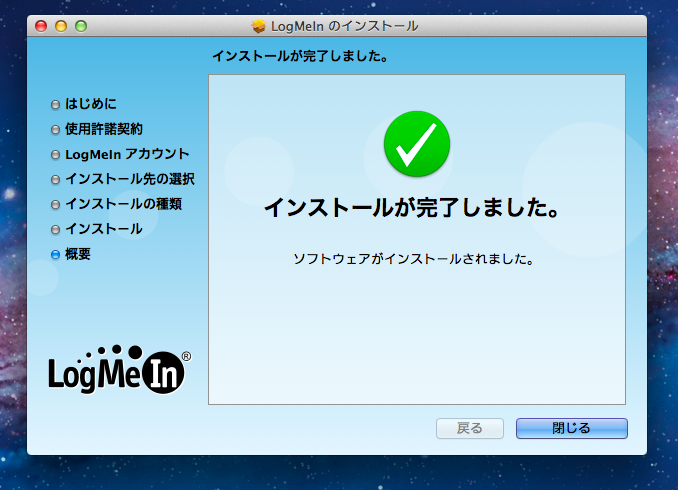This screenshot has height=490, width=678.
Task: Click the gray bullet beside the インストール step
Action: [55, 230]
